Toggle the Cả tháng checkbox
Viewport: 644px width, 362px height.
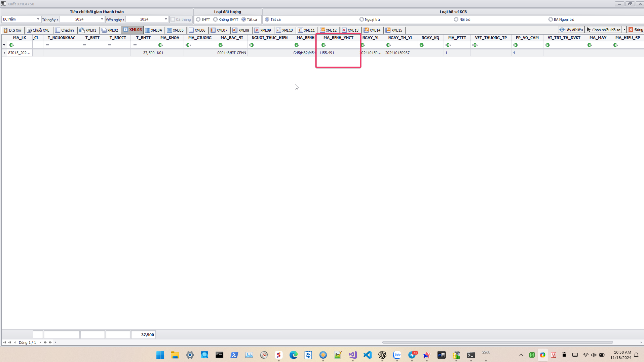(x=173, y=19)
